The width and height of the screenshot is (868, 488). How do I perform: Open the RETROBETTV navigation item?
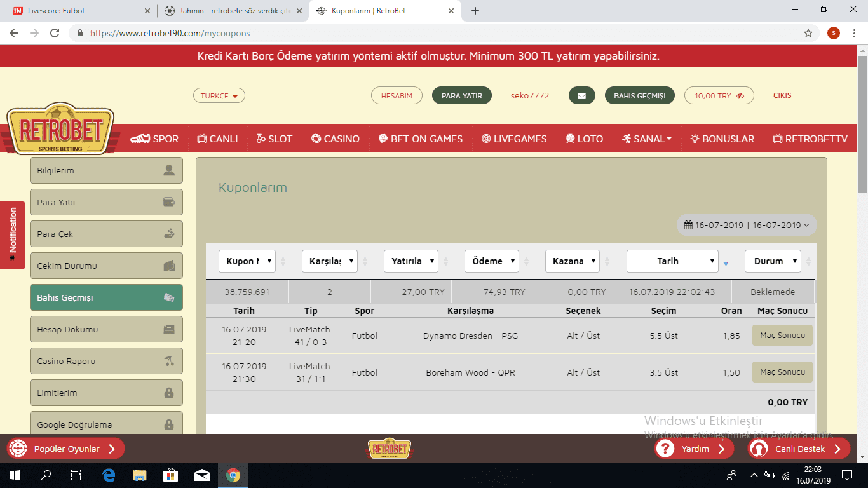pyautogui.click(x=810, y=139)
